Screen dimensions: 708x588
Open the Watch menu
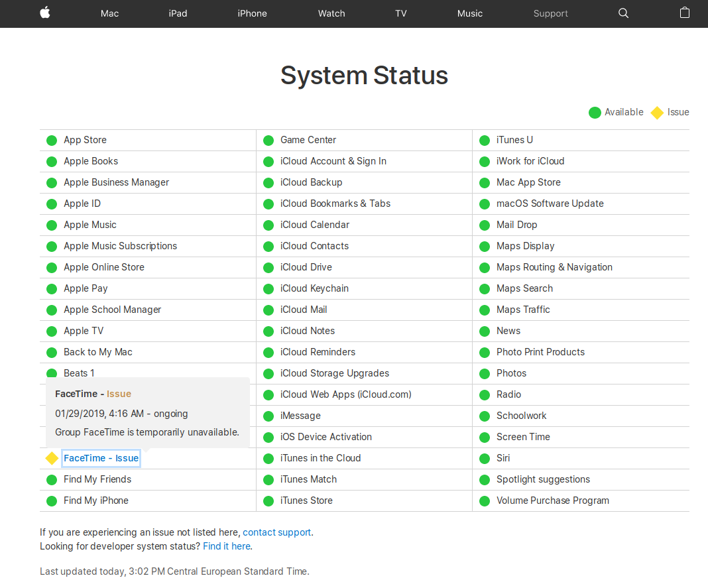(331, 13)
